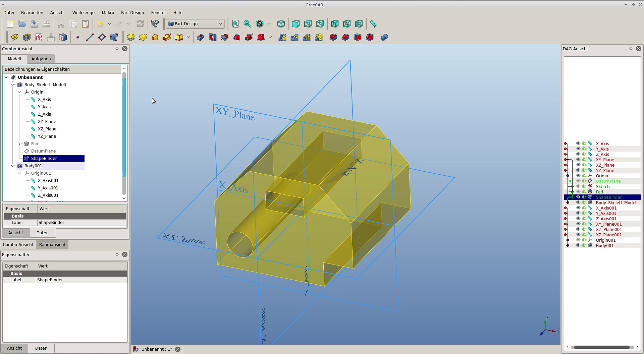Click the Boolean operation icon
The image size is (644, 354).
click(384, 37)
